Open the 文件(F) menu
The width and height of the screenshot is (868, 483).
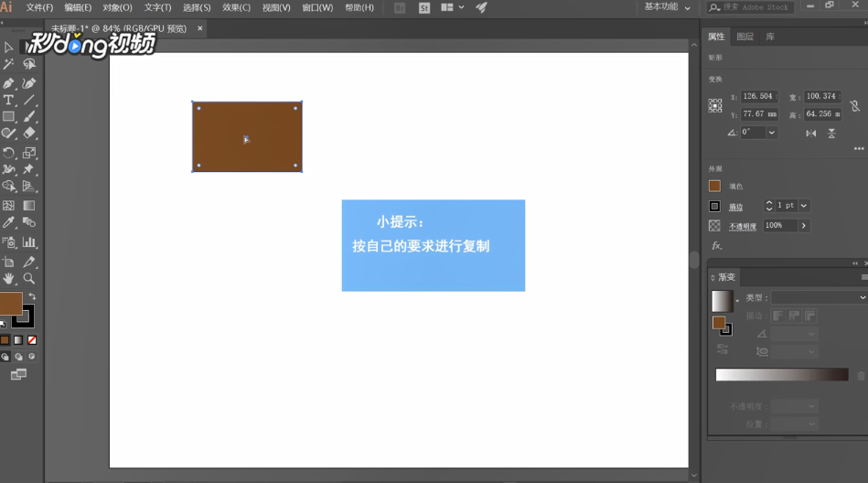pos(39,7)
